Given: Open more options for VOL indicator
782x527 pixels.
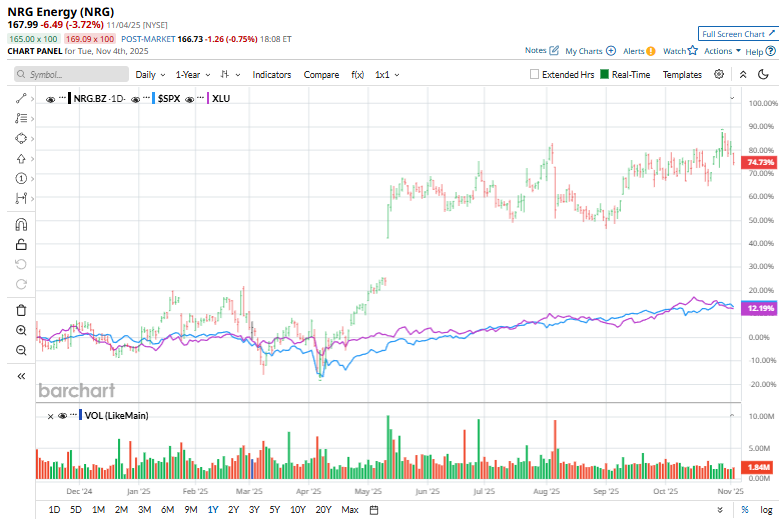Looking at the screenshot, I should [73, 414].
